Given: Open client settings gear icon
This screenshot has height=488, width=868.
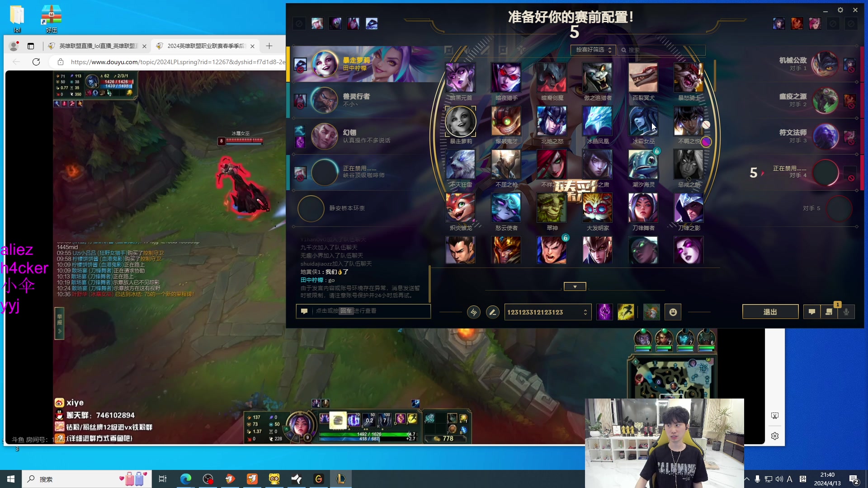Looking at the screenshot, I should click(x=840, y=10).
